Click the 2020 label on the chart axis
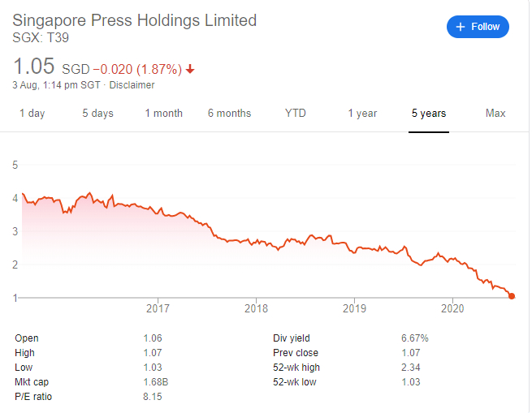 tap(452, 308)
